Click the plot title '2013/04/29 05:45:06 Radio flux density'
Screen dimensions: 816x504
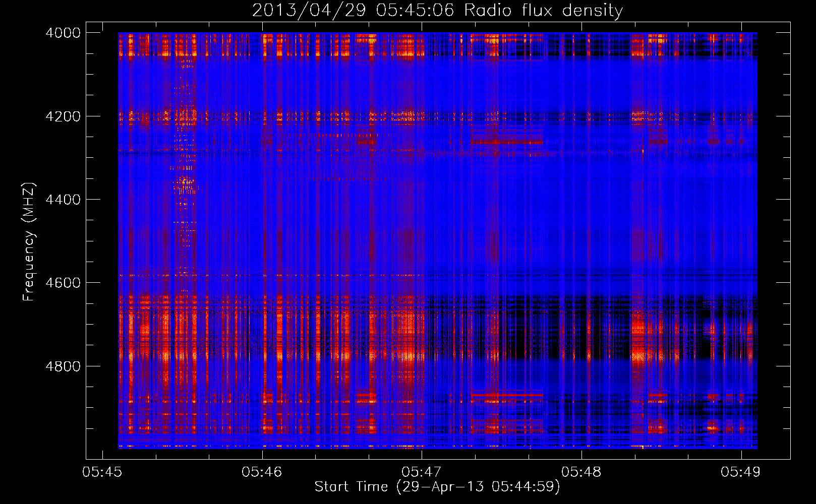pos(437,11)
